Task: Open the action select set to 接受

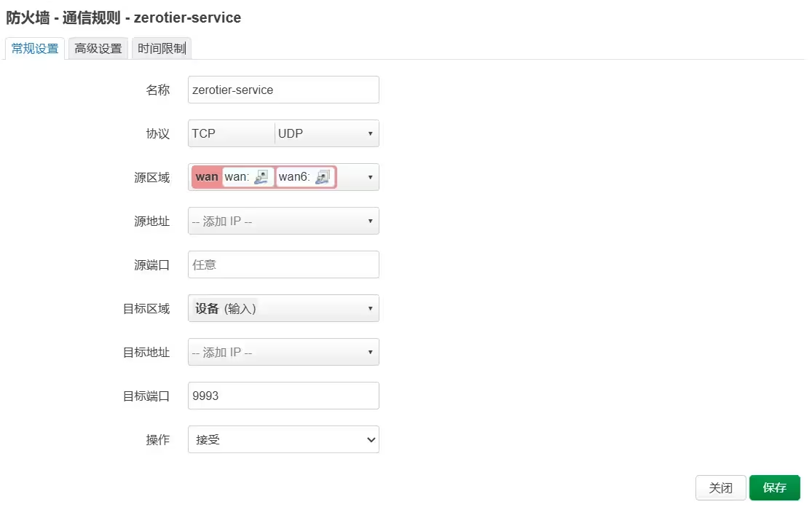Action: pos(283,439)
